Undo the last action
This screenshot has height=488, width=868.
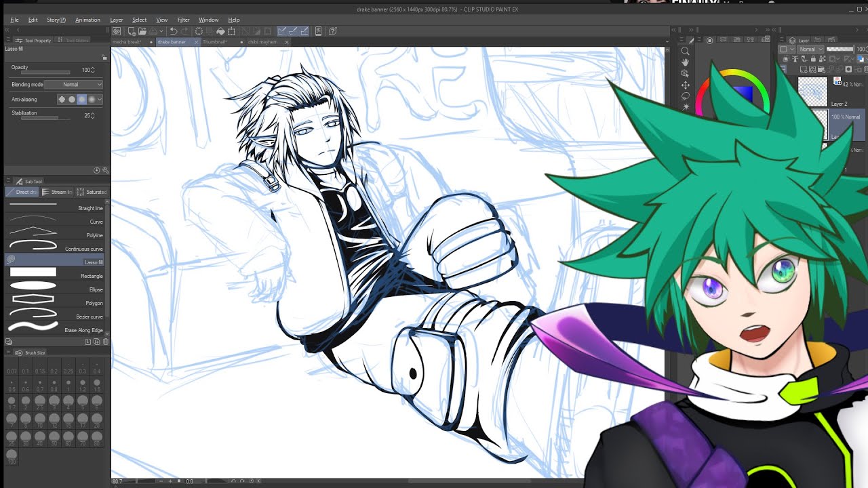click(174, 31)
